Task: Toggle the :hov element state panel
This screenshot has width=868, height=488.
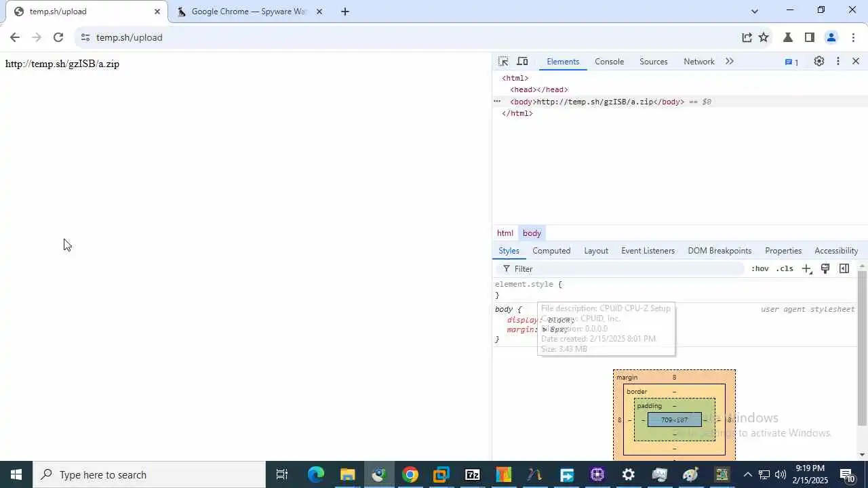Action: (759, 269)
